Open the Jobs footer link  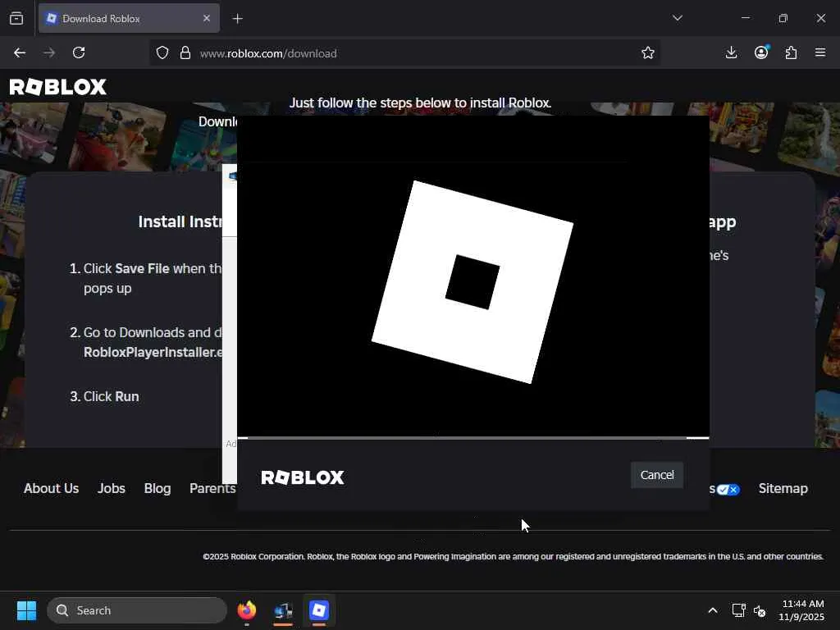point(112,489)
